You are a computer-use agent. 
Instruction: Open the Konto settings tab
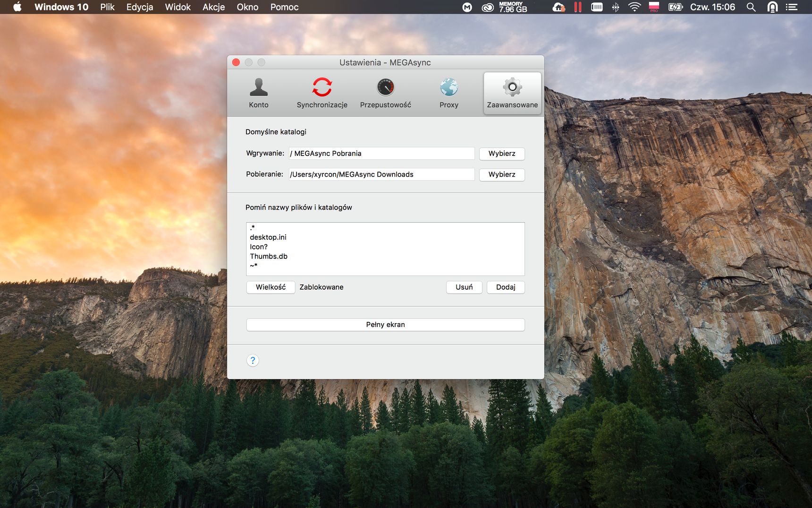point(258,93)
